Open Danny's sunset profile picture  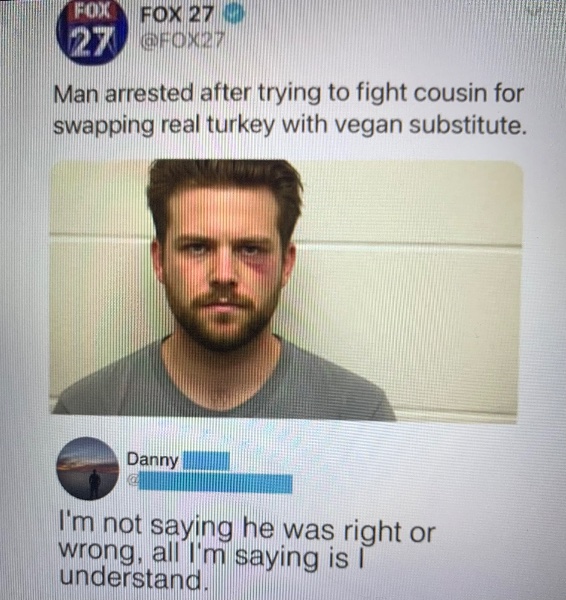coord(88,469)
